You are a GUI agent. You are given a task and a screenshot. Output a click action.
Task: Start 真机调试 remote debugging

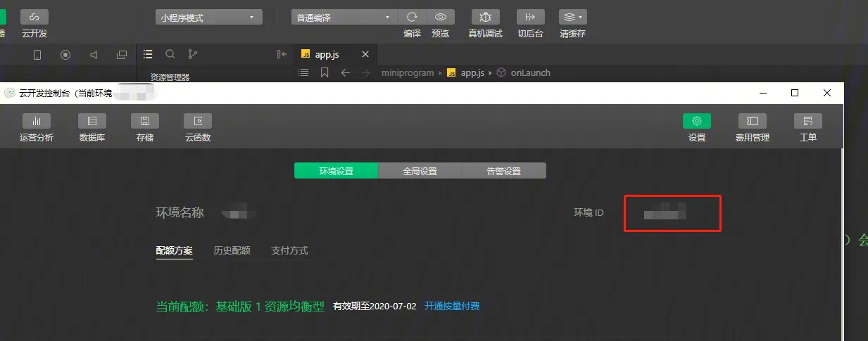pos(485,18)
